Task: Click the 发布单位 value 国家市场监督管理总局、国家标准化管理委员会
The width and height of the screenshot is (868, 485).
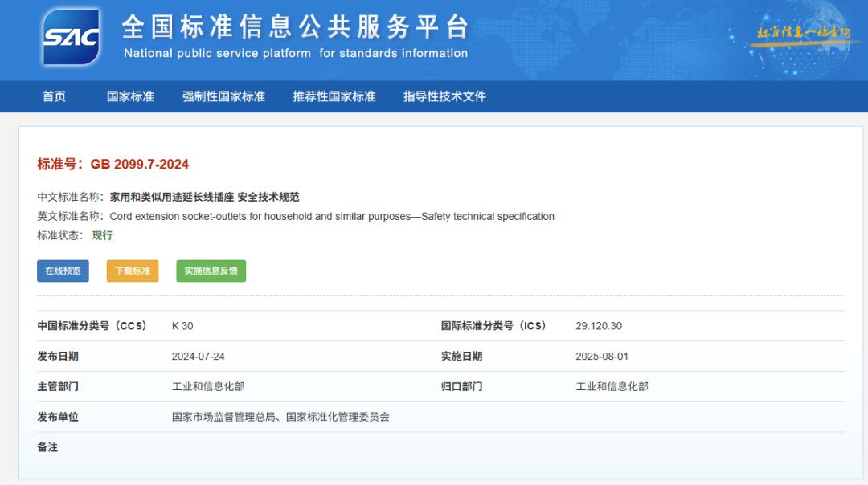Action: [x=280, y=417]
